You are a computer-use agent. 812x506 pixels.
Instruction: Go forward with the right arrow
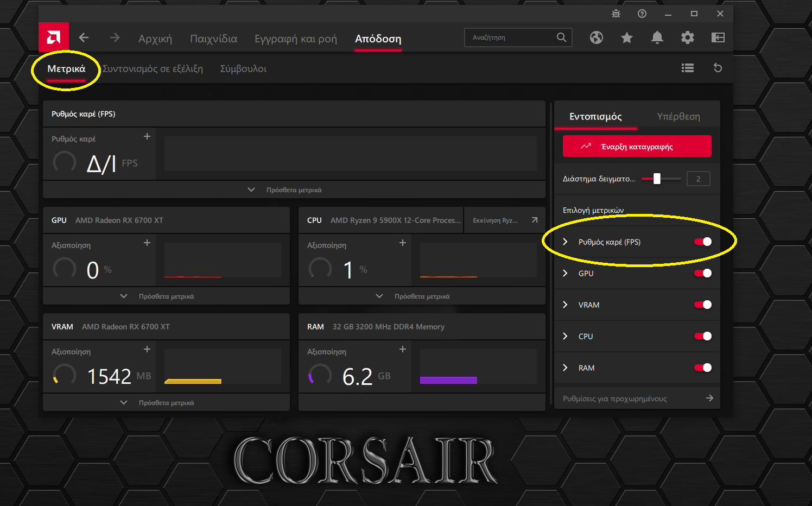(115, 37)
